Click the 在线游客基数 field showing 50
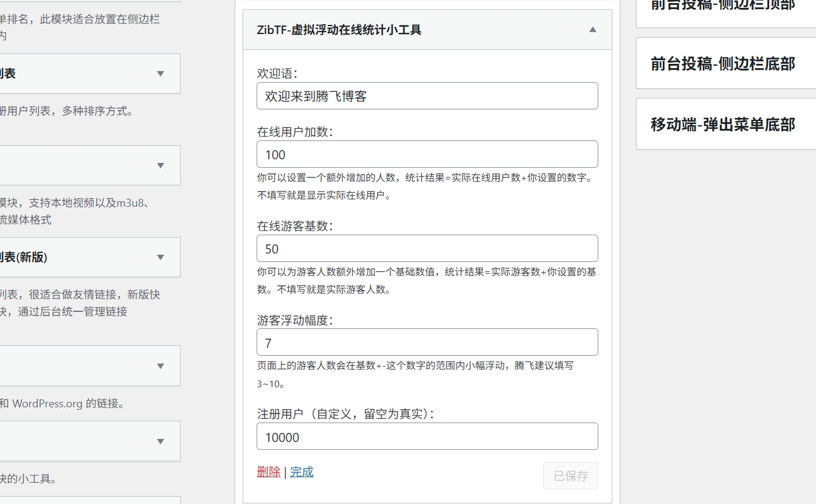 click(x=427, y=249)
